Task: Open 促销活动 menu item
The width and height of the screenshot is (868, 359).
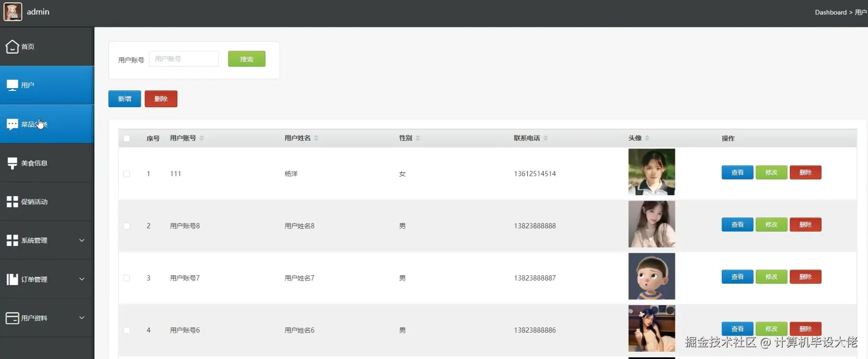Action: tap(47, 202)
